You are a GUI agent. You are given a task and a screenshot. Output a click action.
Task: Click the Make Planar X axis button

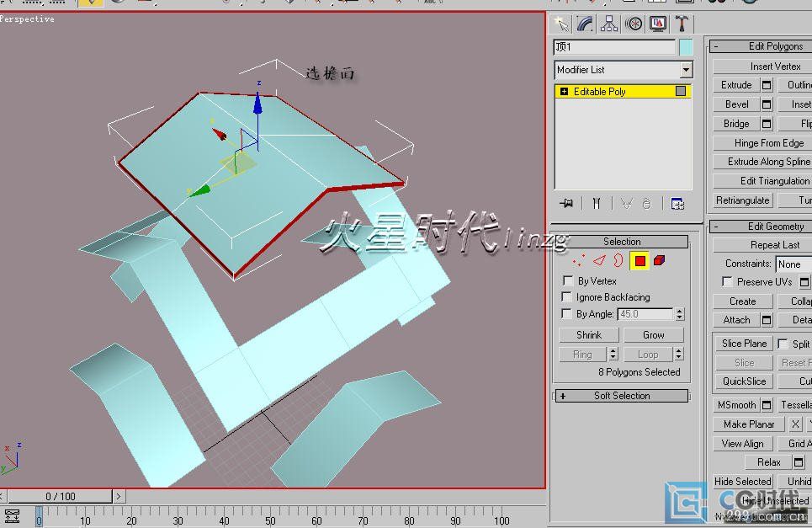pyautogui.click(x=795, y=424)
